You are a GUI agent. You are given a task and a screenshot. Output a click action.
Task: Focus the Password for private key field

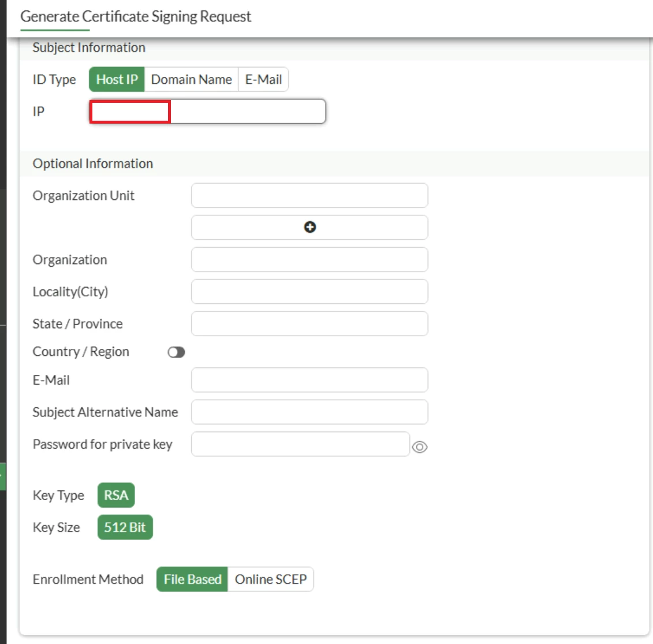pos(300,444)
